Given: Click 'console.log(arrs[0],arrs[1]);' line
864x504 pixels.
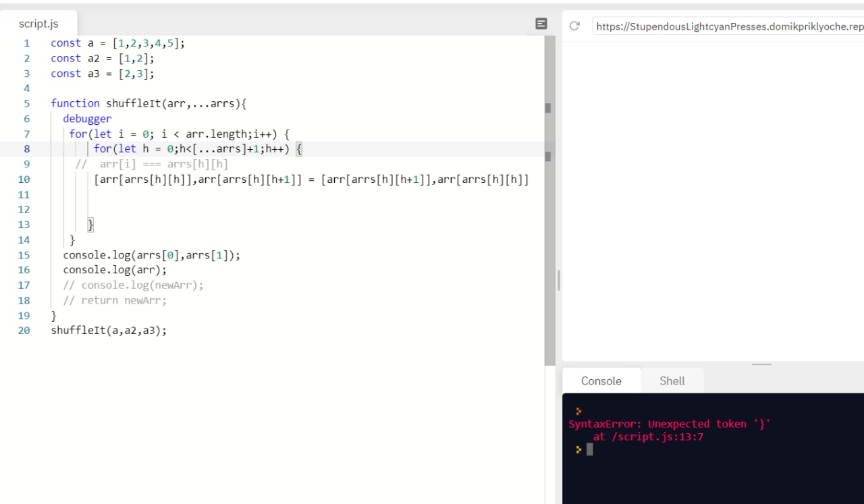Looking at the screenshot, I should point(151,255).
